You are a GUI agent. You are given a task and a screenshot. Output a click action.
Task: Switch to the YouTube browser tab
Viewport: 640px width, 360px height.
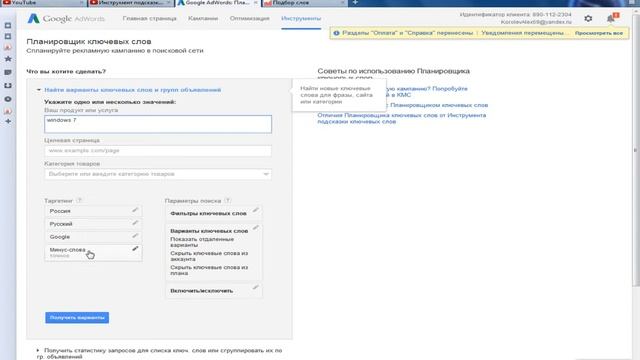(x=43, y=3)
